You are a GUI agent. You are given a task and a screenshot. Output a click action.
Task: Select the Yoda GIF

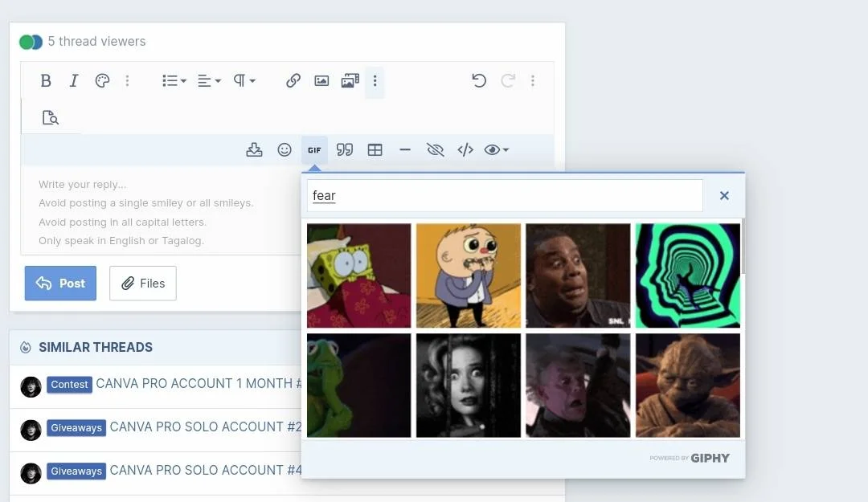(x=687, y=386)
